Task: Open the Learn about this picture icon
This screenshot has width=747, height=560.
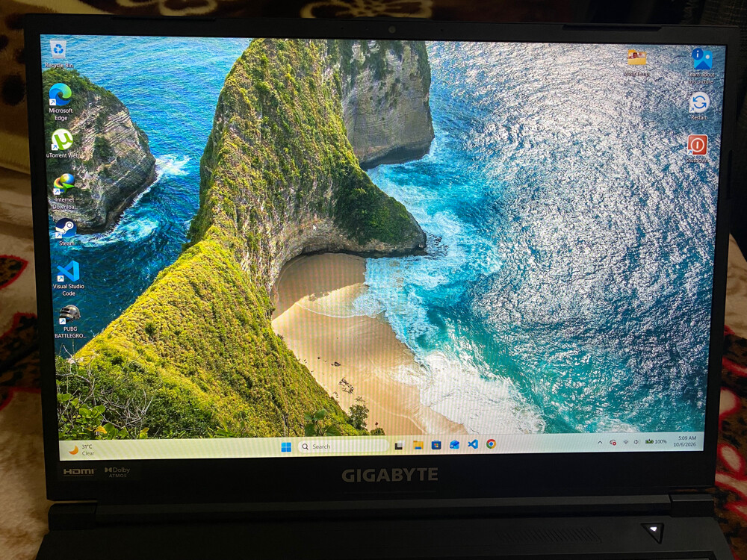Action: (701, 66)
